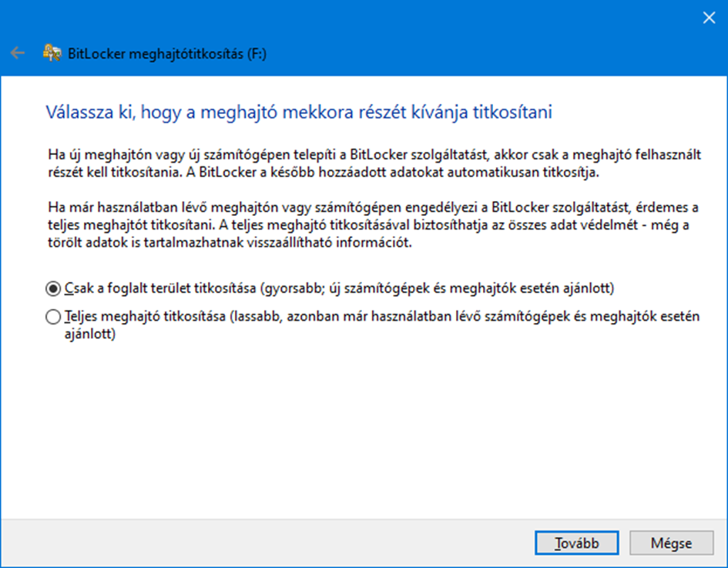Screen dimensions: 728x568
Task: Select "Teljes meghajtó titkosítása" radio button
Action: tap(53, 317)
